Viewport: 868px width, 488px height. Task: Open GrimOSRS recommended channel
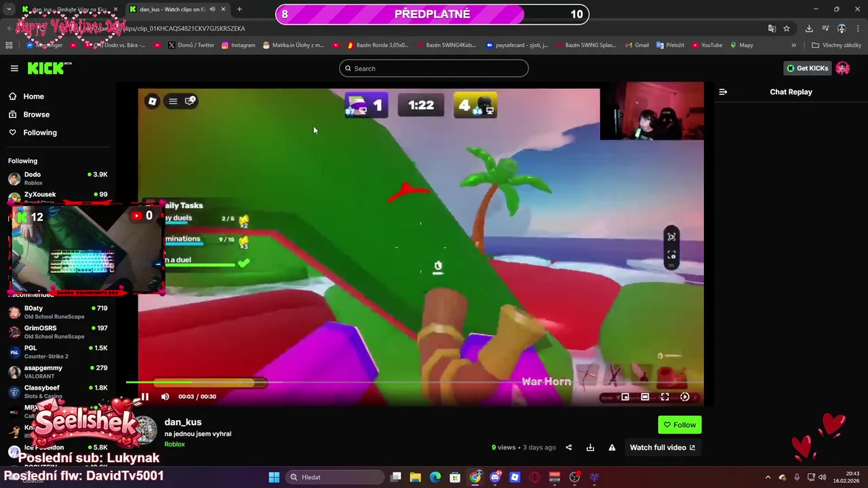tap(58, 331)
